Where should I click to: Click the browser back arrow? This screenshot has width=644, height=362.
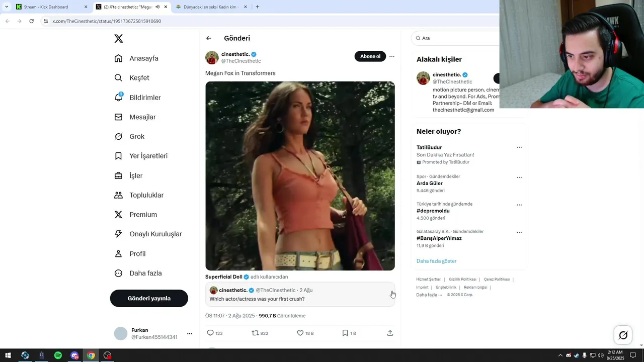coord(7,21)
